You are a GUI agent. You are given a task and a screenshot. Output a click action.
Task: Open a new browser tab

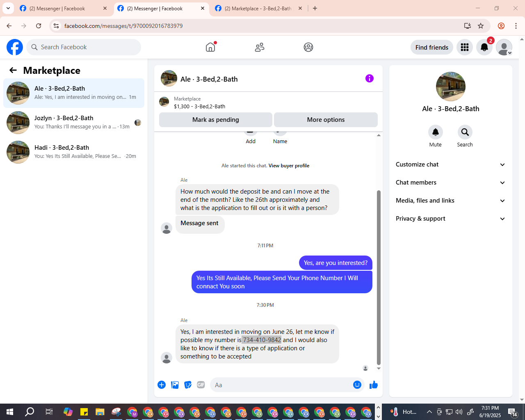pyautogui.click(x=315, y=8)
